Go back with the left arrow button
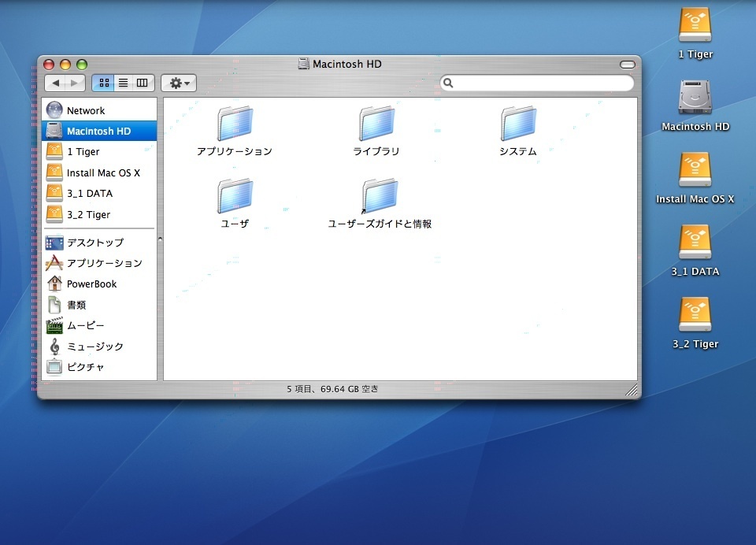756x545 pixels. [55, 83]
